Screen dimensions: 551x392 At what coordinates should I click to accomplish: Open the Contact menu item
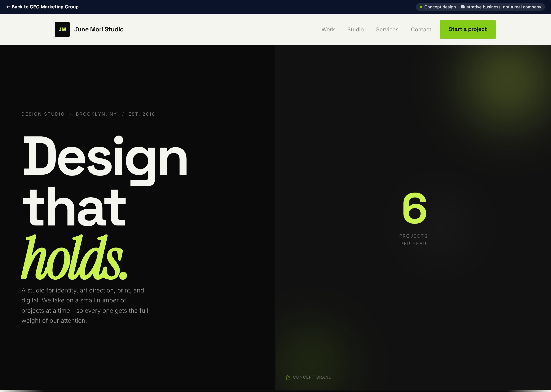(x=421, y=29)
